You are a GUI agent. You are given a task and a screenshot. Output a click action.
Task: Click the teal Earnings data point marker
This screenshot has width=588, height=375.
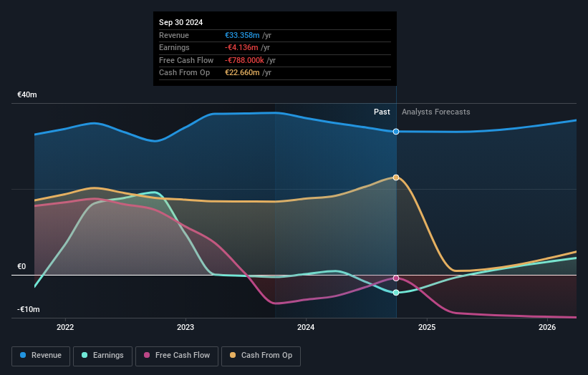tap(396, 293)
